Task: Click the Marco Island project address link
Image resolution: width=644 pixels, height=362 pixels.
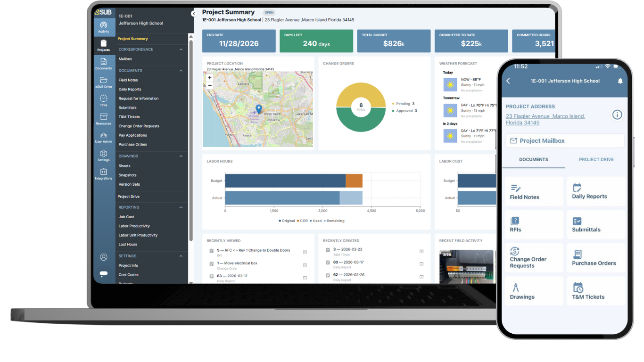Action: coord(545,119)
